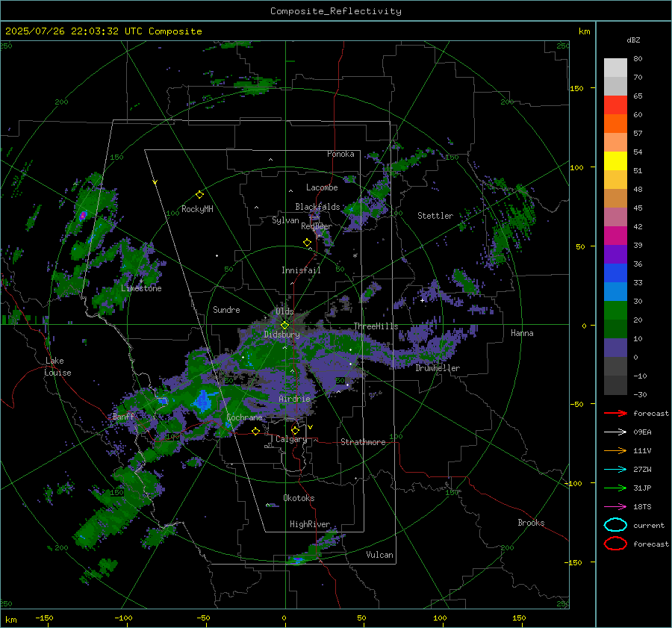The image size is (672, 628).
Task: Pick the orange 60 dBZ swatch
Action: pyautogui.click(x=615, y=123)
